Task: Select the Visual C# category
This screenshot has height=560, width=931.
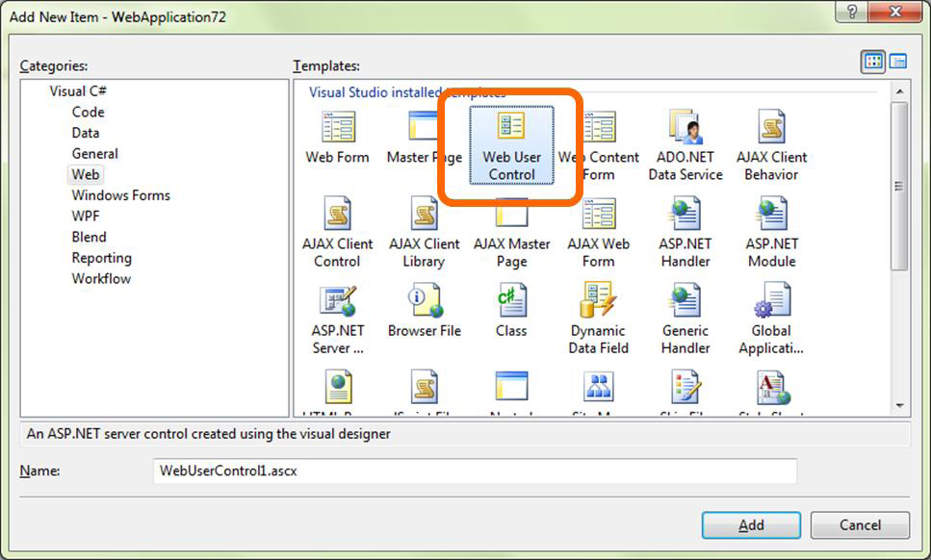Action: (78, 91)
